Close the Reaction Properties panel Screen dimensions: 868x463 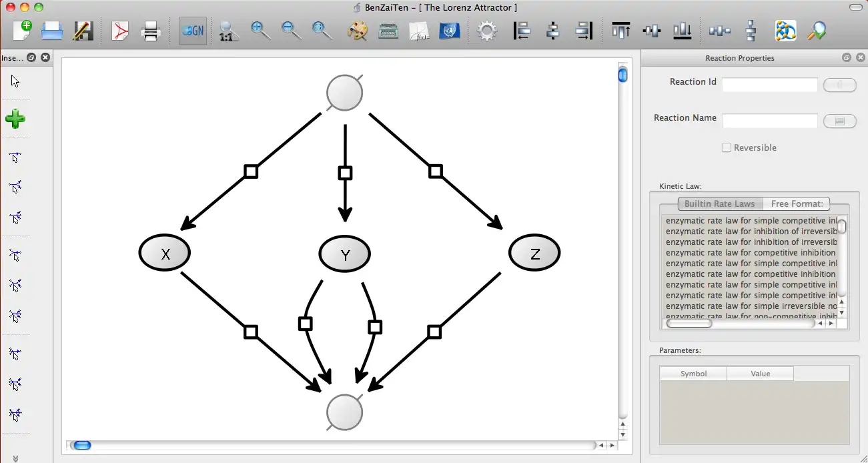click(x=859, y=58)
